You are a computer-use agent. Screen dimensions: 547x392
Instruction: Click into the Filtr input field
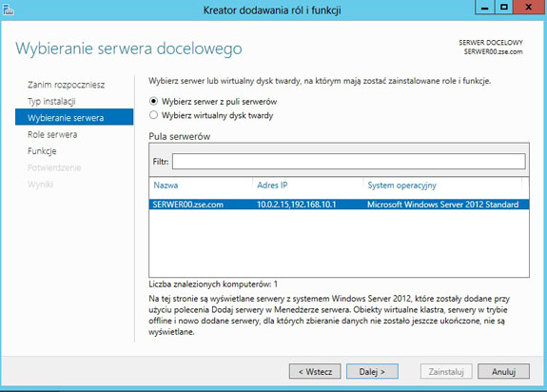tap(348, 162)
